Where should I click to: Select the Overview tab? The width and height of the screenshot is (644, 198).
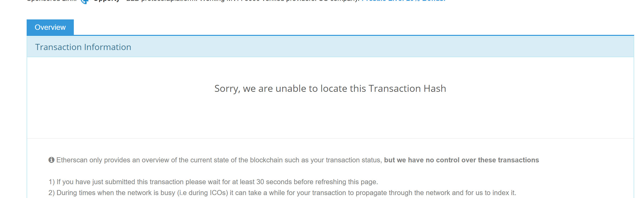(x=50, y=27)
